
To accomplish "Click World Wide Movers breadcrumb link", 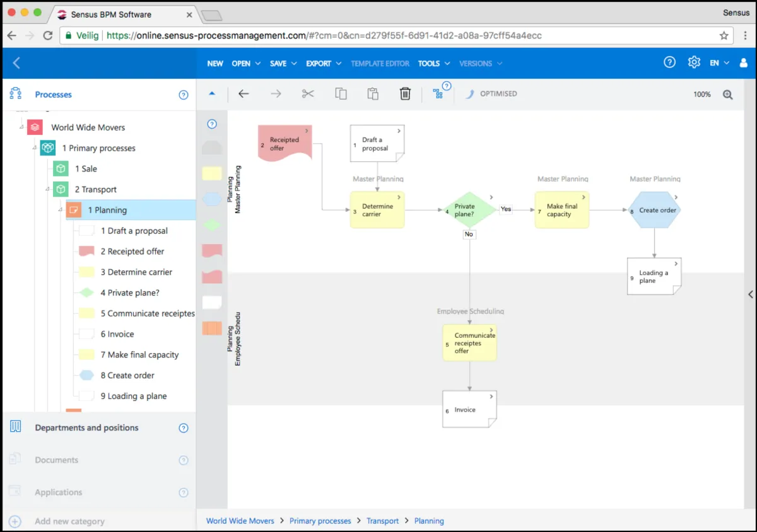I will coord(240,521).
